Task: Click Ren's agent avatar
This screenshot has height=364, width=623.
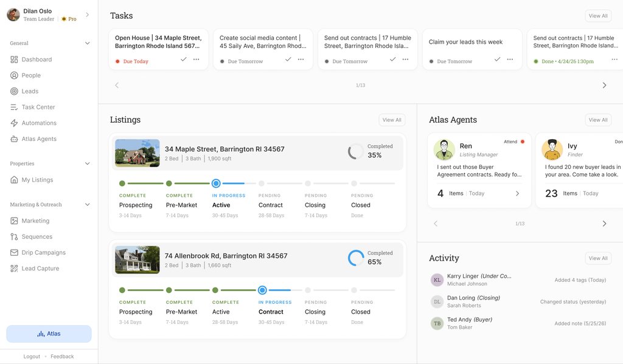Action: (x=444, y=149)
